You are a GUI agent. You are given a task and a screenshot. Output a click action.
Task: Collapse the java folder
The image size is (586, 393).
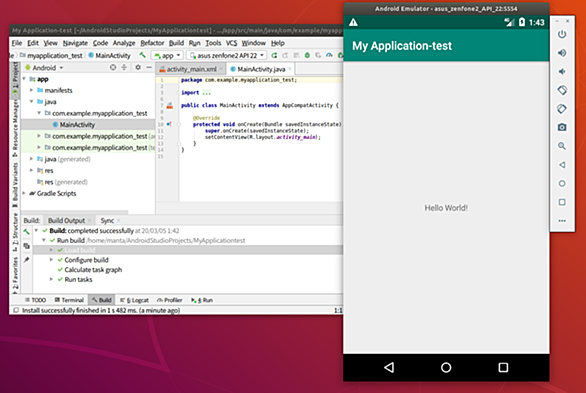(32, 102)
